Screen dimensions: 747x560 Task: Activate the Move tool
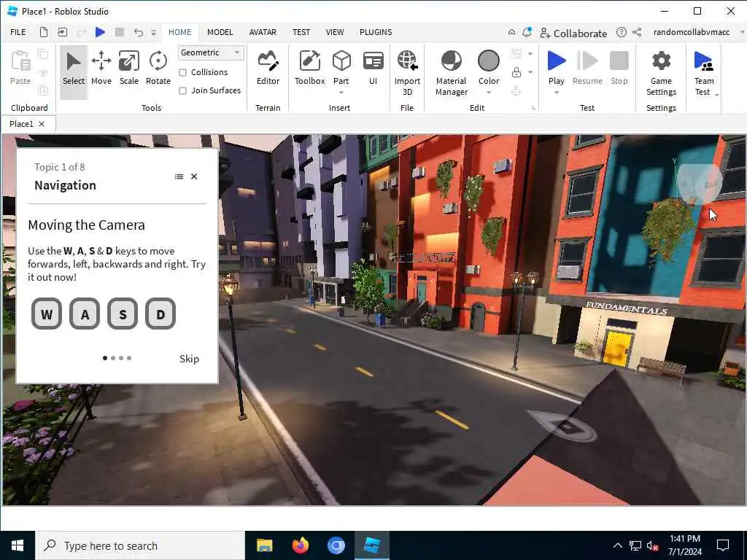[101, 69]
